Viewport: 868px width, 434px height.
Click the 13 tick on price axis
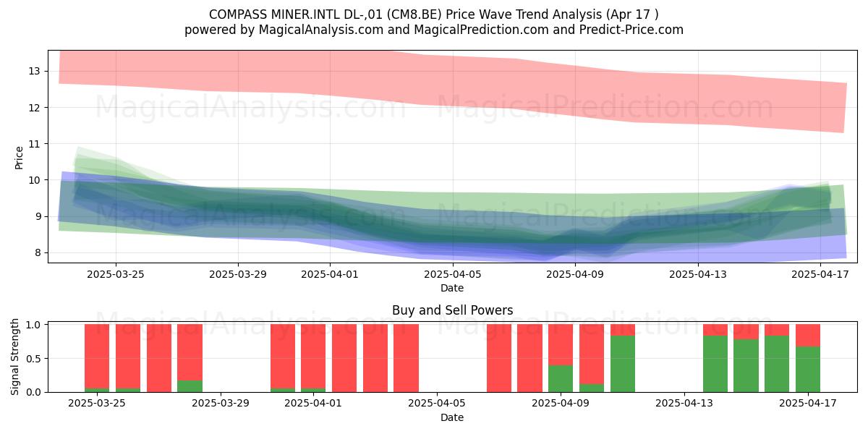[x=34, y=71]
